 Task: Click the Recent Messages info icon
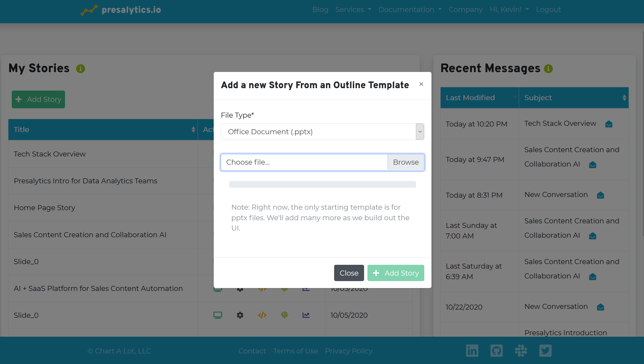pyautogui.click(x=548, y=69)
